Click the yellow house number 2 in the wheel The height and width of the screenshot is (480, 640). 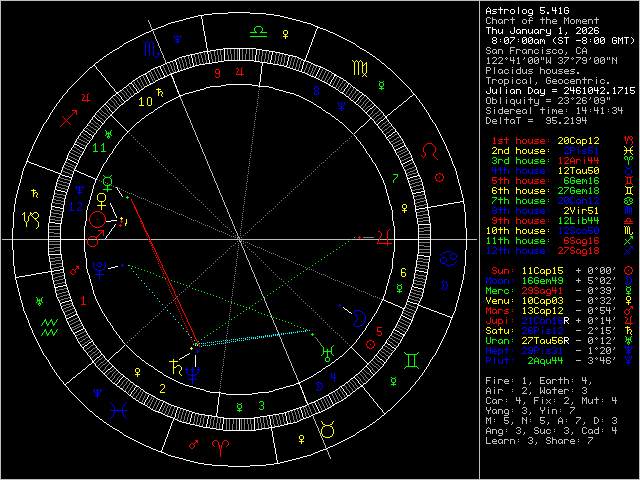[163, 389]
